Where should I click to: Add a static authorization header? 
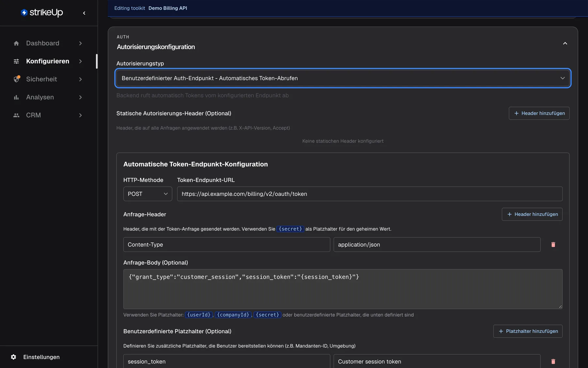coord(539,113)
